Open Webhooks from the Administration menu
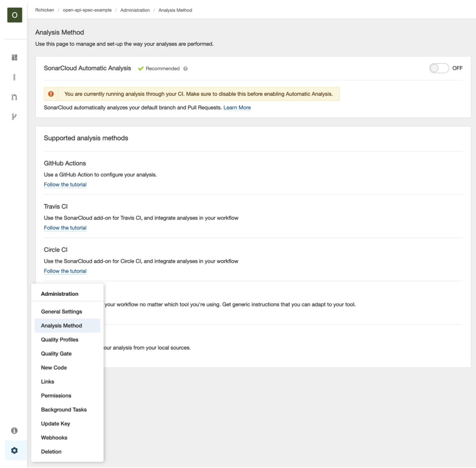 tap(67, 437)
